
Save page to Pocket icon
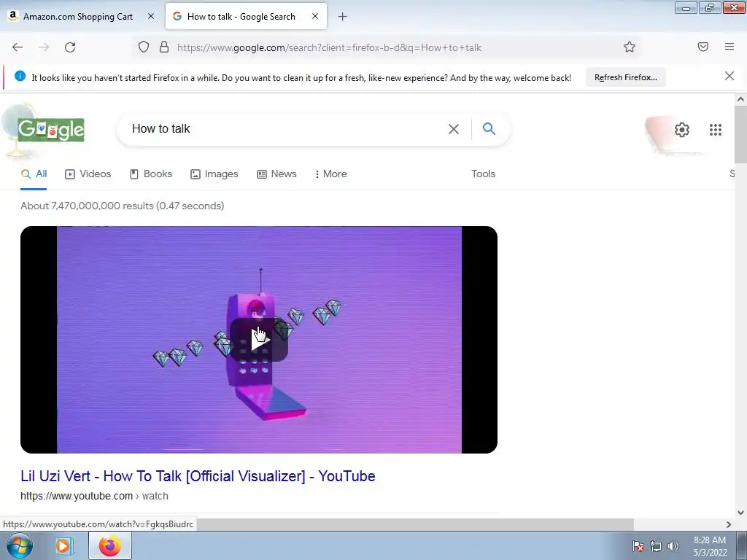tap(703, 47)
